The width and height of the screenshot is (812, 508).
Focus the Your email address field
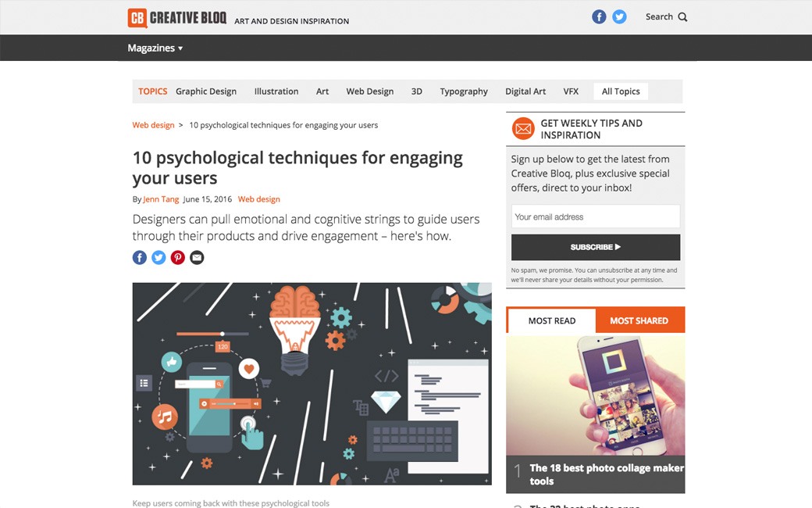596,216
